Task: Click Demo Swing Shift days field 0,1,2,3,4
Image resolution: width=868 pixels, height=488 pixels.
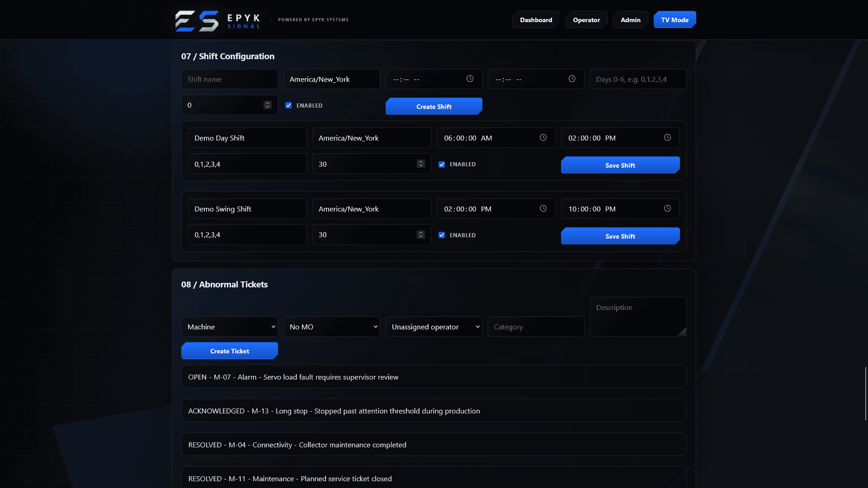Action: (x=247, y=235)
